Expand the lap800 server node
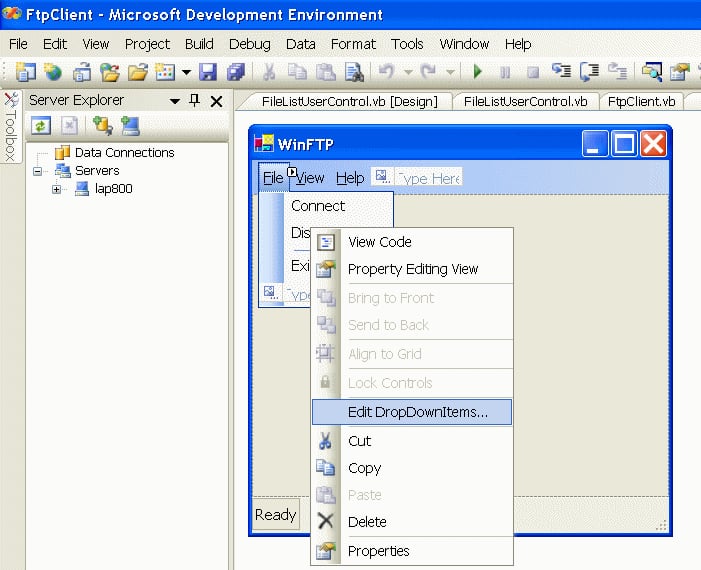701x570 pixels. [x=56, y=190]
